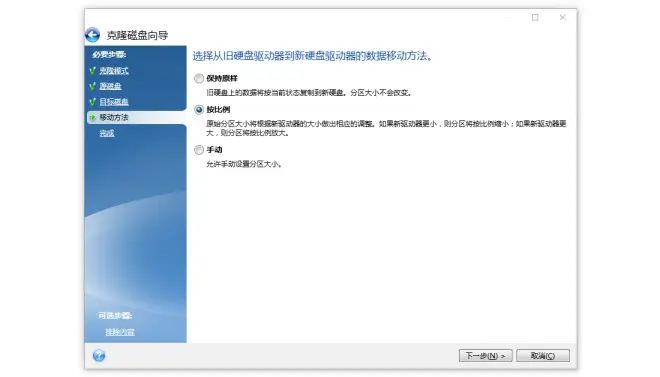The height and width of the screenshot is (377, 660).
Task: Select the 按比例 radio button
Action: (x=199, y=110)
